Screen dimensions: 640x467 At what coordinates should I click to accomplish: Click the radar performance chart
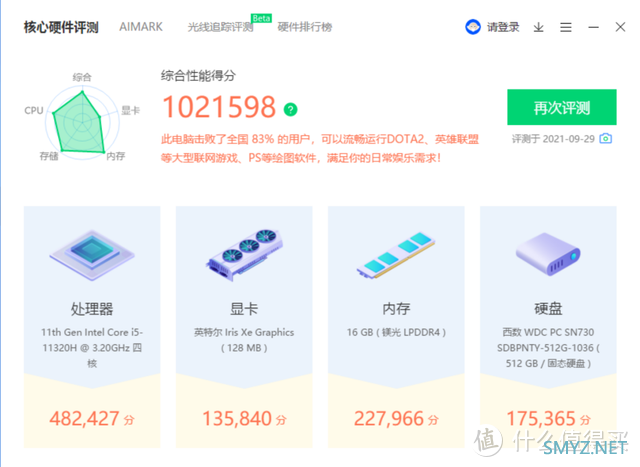pos(82,122)
